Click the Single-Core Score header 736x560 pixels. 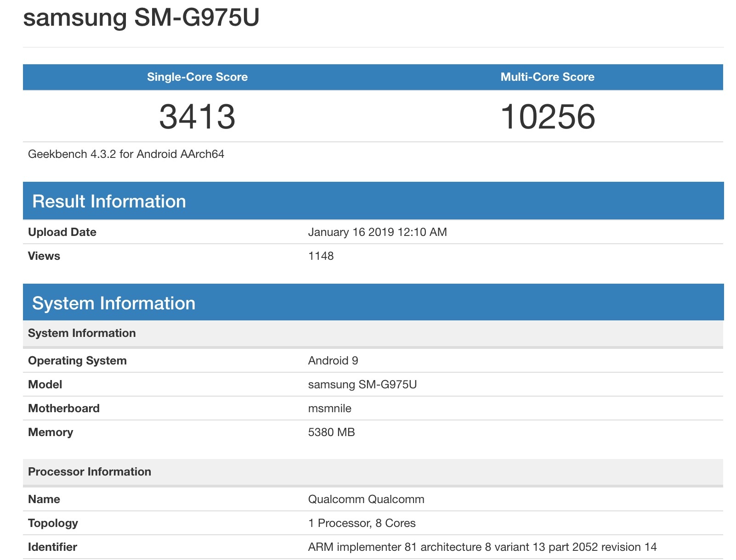197,77
